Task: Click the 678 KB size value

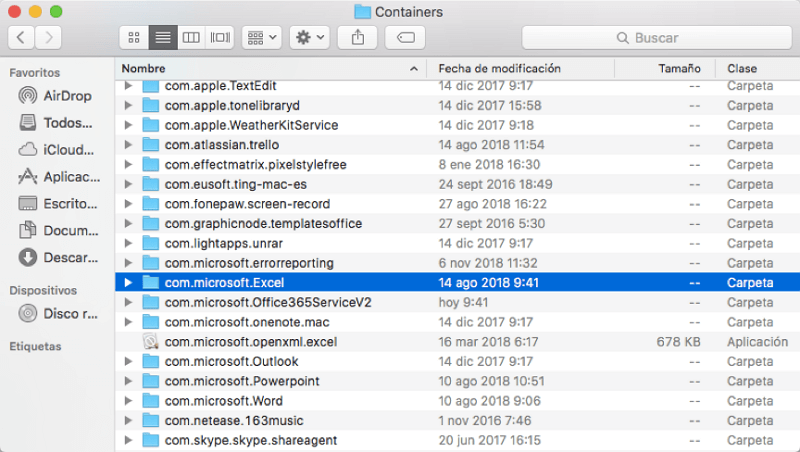Action: tap(678, 342)
